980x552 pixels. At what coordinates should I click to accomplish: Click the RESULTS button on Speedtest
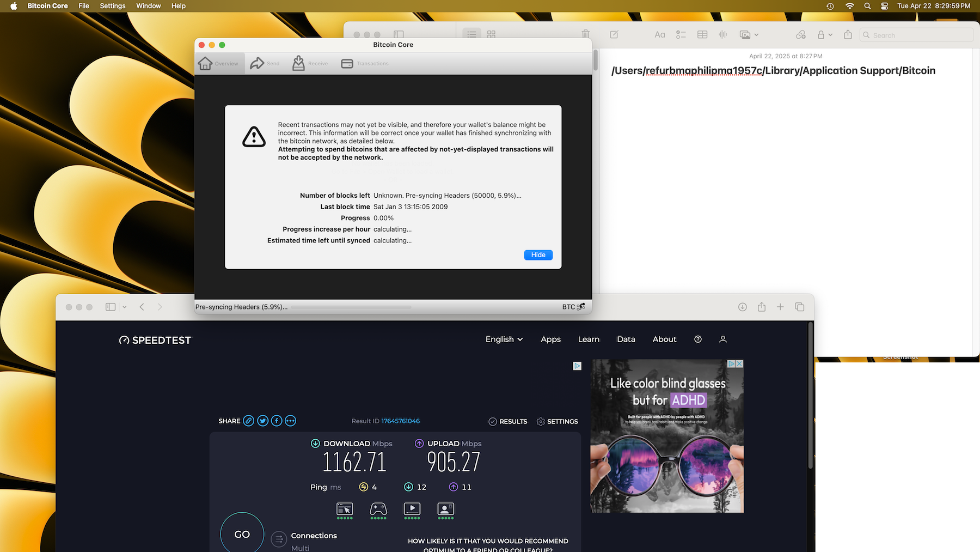click(507, 422)
